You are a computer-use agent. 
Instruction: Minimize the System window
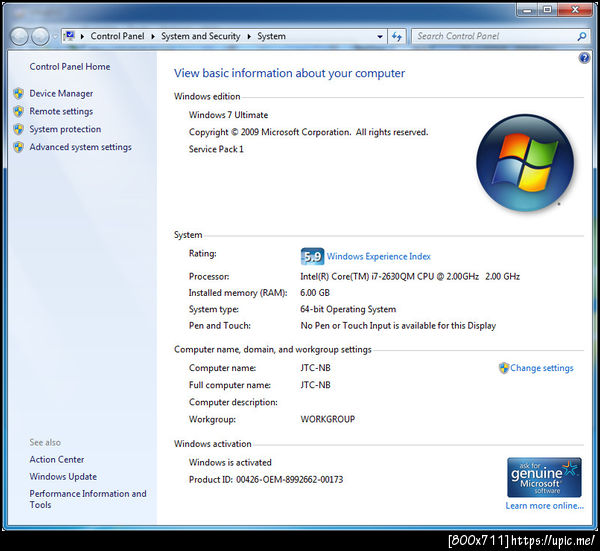coord(527,10)
